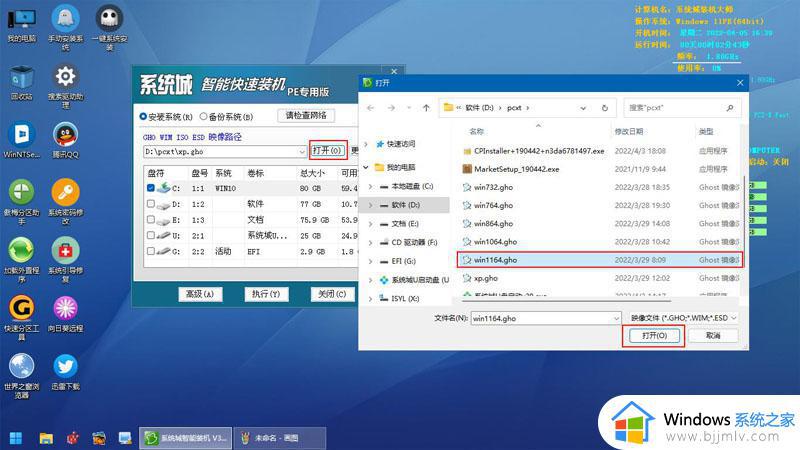Screen dimensions: 800x450
Task: Open the 我的电脑 desktop icon
Action: coord(21,24)
